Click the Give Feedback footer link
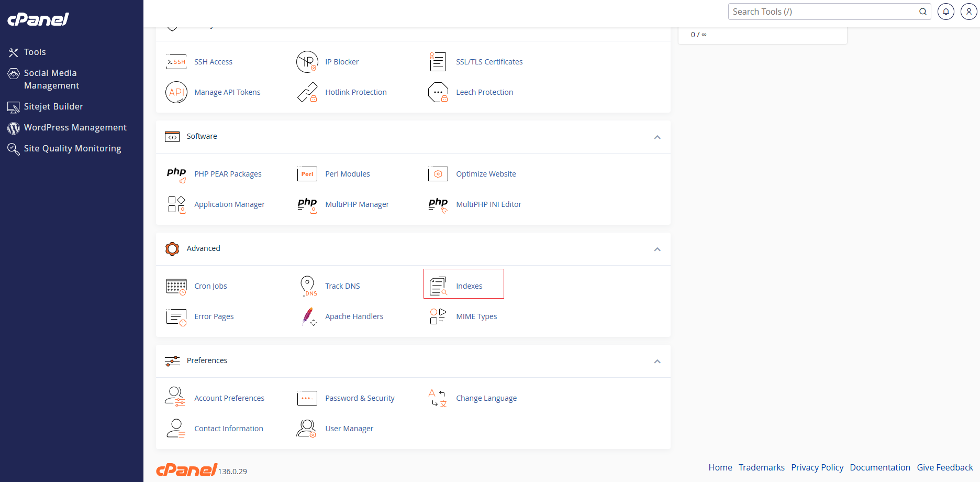Screen dimensions: 980x482 point(945,467)
